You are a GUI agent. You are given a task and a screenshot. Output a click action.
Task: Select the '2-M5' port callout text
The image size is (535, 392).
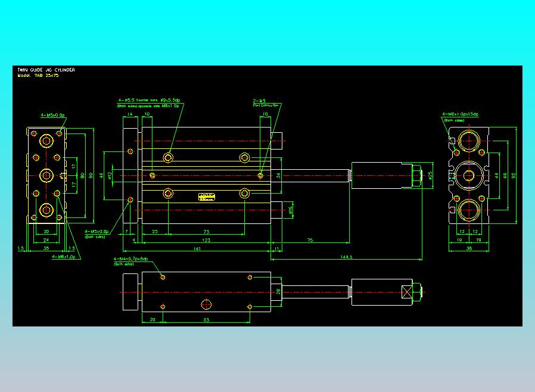coord(259,101)
